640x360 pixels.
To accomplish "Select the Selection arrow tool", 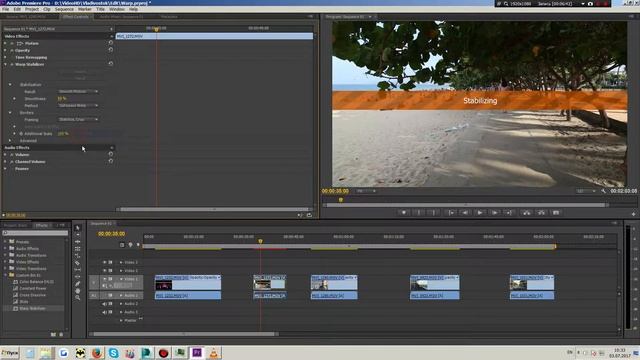I will tap(78, 228).
